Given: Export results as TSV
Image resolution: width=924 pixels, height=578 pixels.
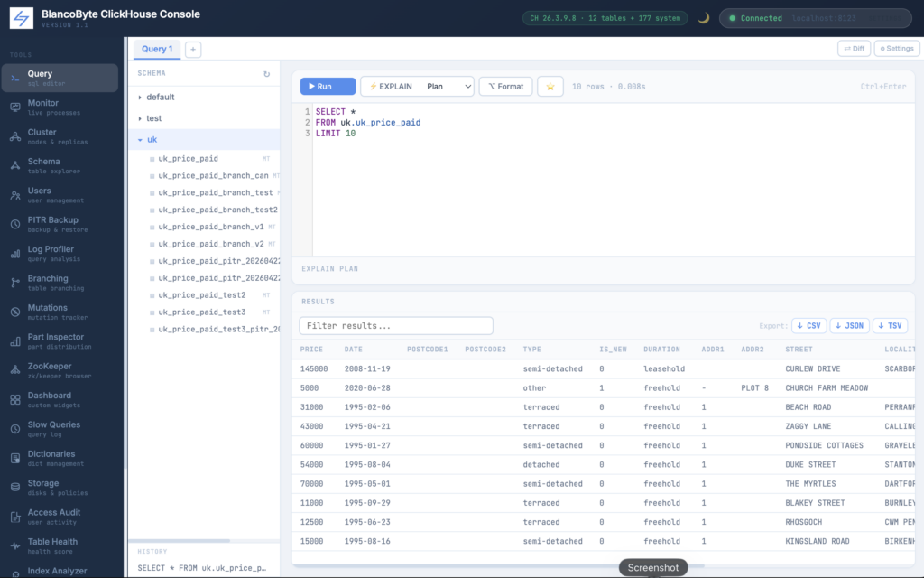Looking at the screenshot, I should 890,325.
